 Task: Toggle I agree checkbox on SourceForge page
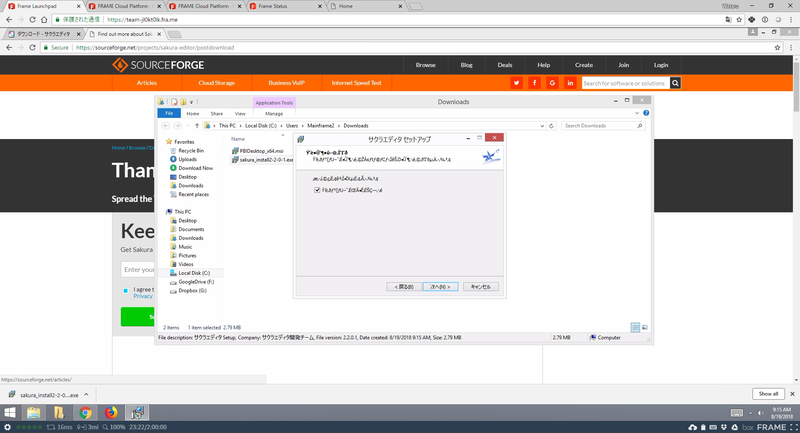126,291
